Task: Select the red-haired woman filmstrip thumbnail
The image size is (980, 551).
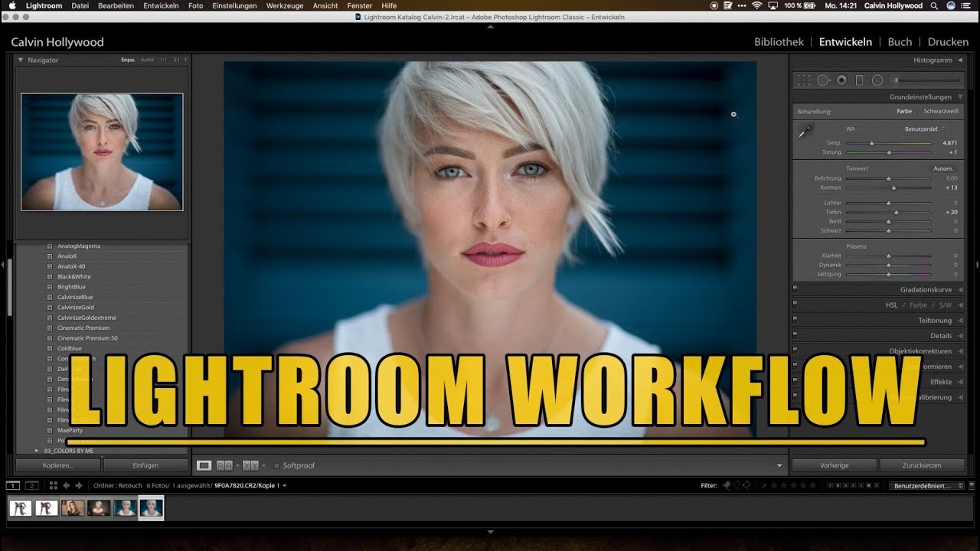Action: 73,507
